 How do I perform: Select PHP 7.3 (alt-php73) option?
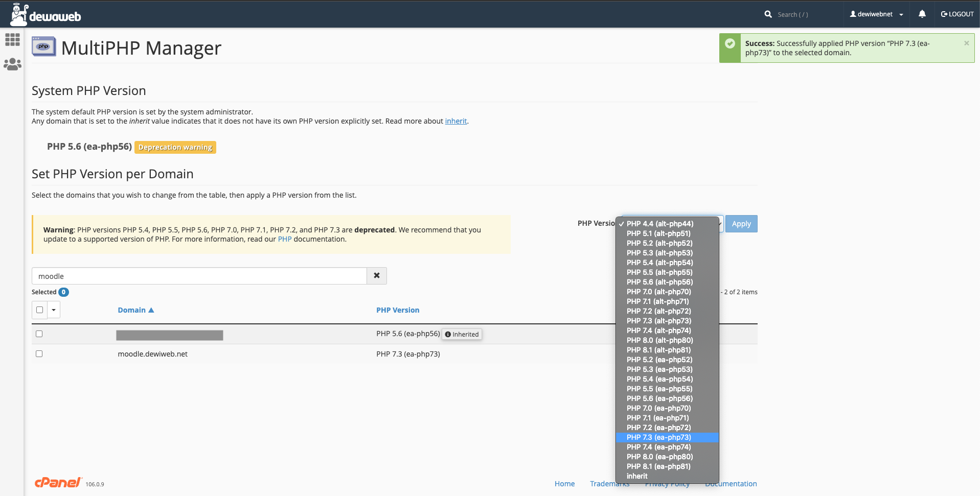coord(667,321)
